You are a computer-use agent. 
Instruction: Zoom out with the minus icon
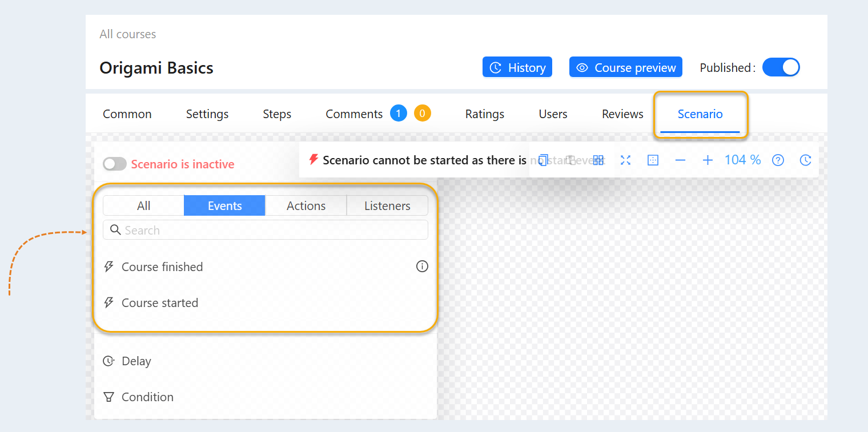(680, 160)
